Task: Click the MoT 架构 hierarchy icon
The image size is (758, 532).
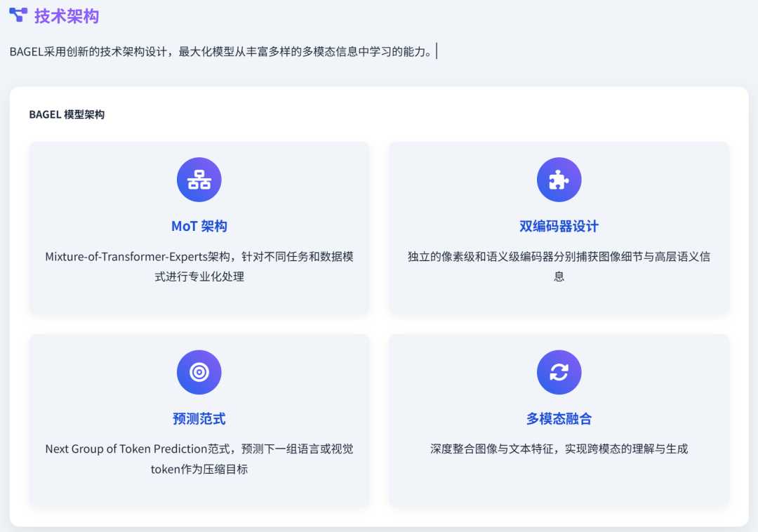Action: click(x=199, y=180)
